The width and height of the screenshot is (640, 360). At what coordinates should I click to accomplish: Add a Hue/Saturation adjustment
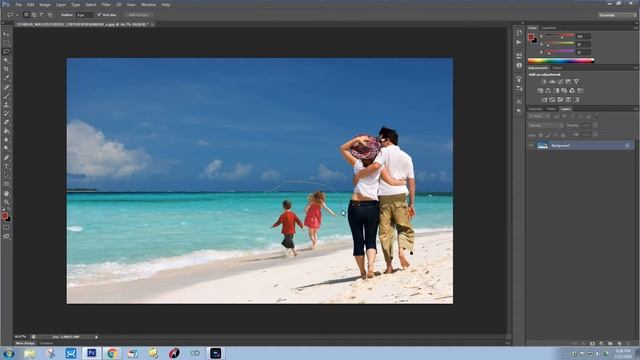tap(540, 91)
